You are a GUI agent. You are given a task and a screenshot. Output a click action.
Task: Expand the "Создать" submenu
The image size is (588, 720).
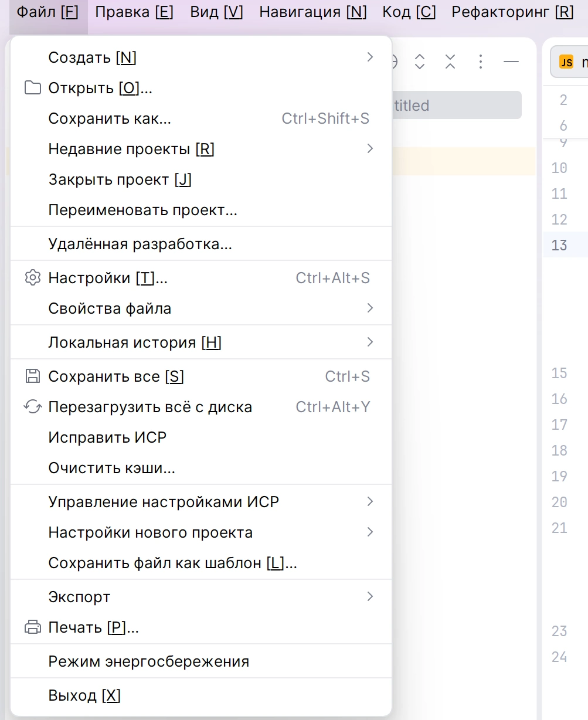coord(370,57)
